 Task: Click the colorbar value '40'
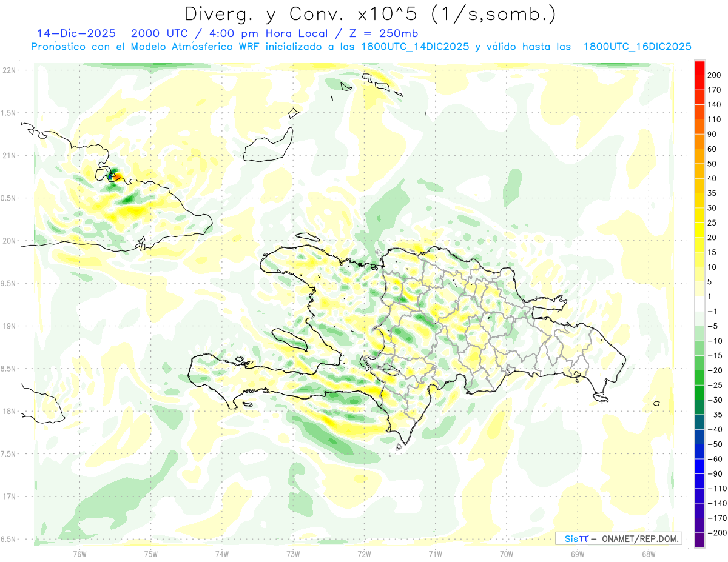tap(713, 178)
